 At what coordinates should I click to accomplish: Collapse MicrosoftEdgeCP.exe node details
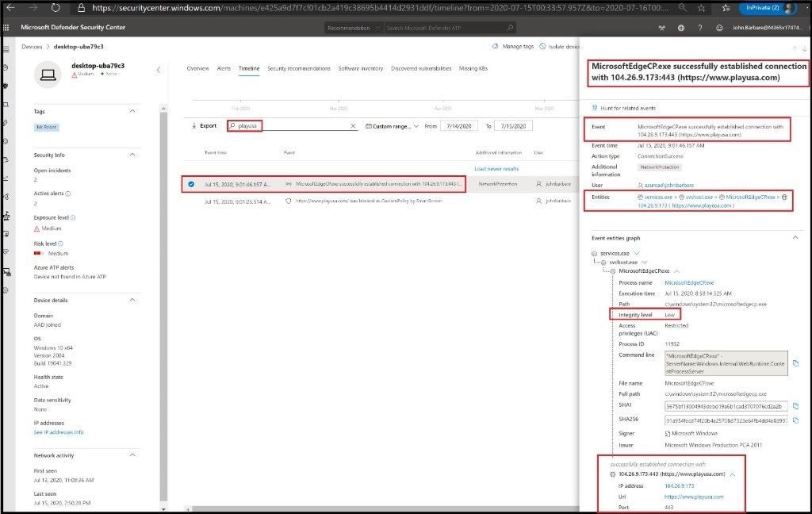click(x=677, y=271)
